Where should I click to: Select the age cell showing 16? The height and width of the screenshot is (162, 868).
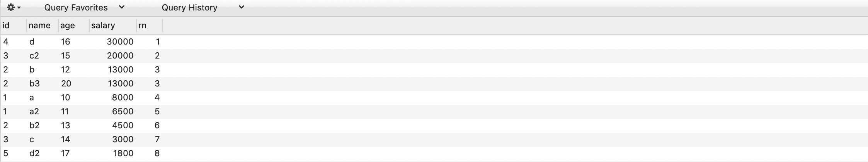[x=74, y=42]
